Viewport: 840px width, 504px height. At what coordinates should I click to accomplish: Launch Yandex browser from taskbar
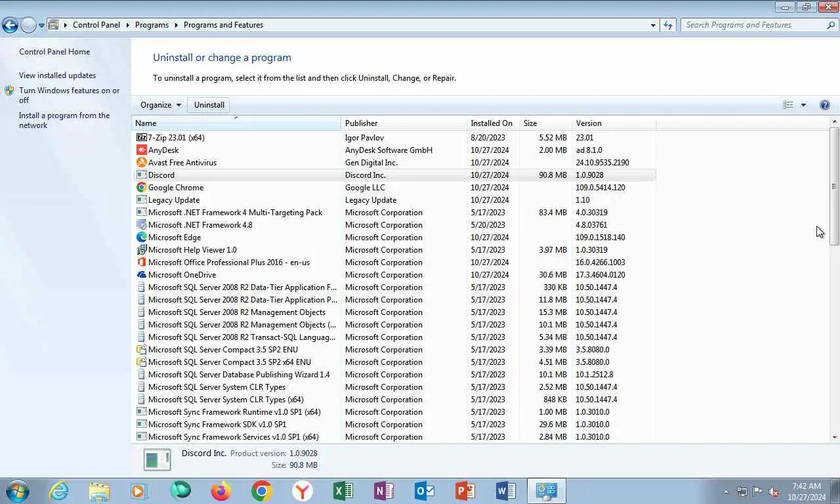[x=303, y=491]
